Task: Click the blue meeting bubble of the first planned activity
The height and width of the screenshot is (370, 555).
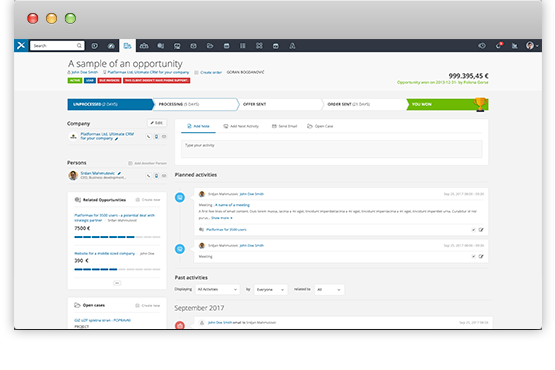Action: [x=180, y=197]
